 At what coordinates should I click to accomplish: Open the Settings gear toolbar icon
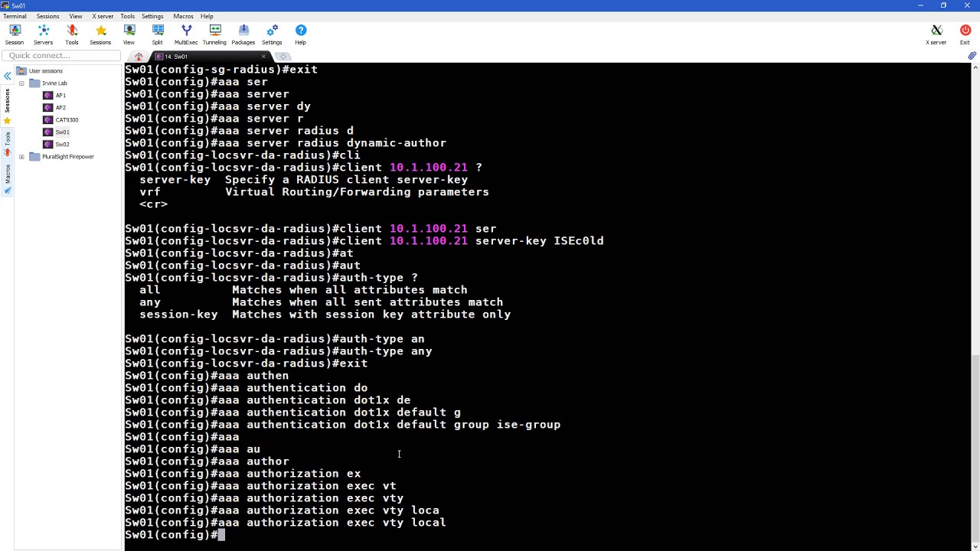272,34
